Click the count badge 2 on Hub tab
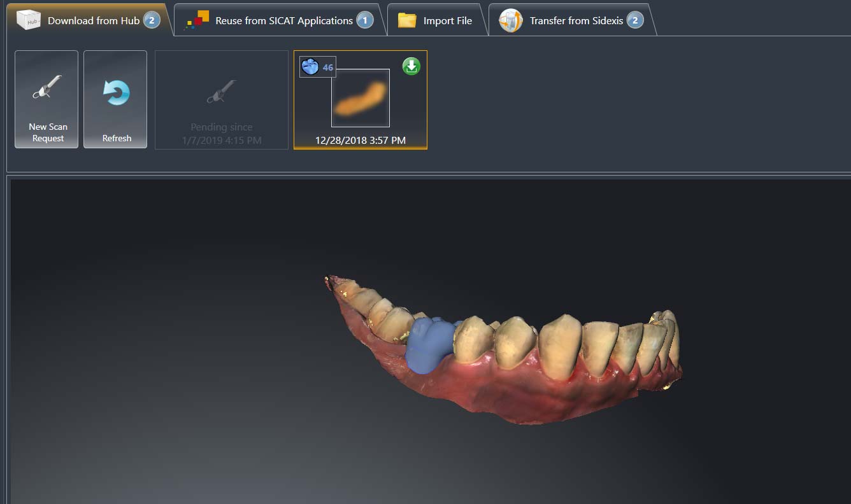Viewport: 851px width, 504px height. pos(152,20)
